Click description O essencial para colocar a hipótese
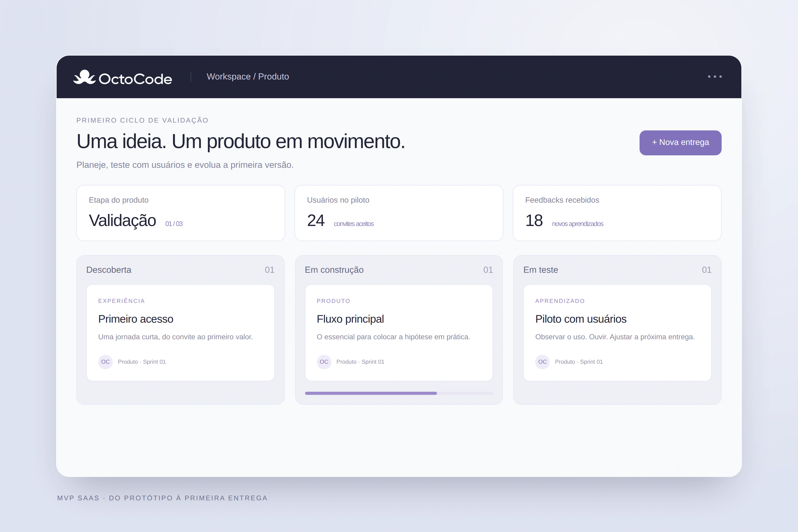The width and height of the screenshot is (798, 532). pyautogui.click(x=393, y=337)
